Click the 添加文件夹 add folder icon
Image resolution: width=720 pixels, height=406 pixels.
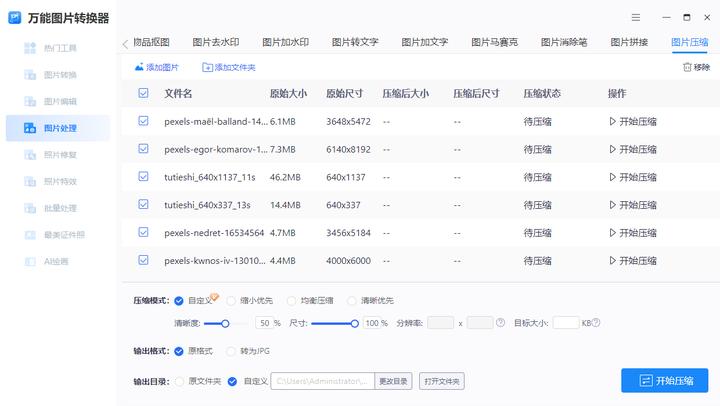(207, 68)
